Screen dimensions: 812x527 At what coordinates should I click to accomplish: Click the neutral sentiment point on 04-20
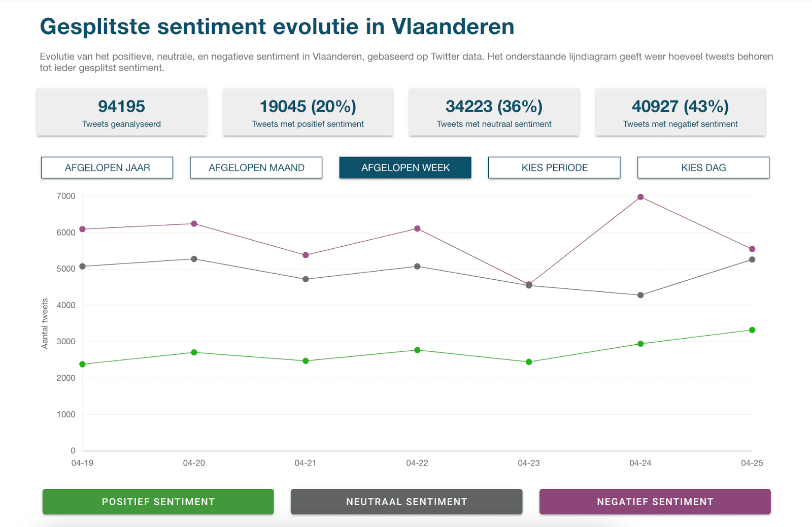click(x=194, y=259)
